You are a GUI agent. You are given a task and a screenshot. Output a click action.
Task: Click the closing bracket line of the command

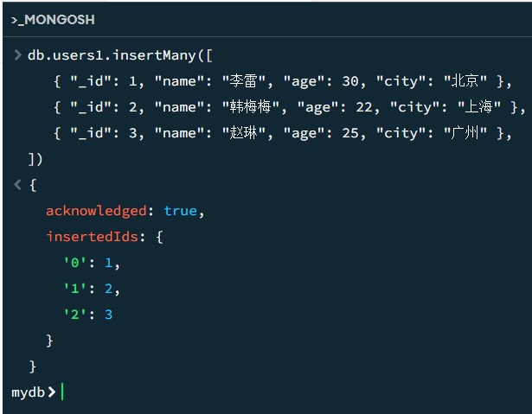pyautogui.click(x=35, y=159)
